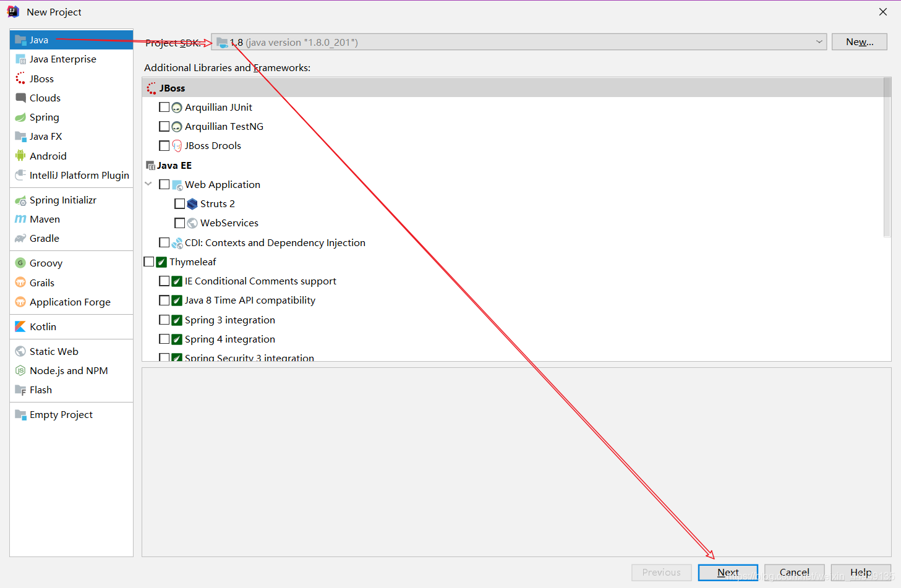Click the CDI injection icon
Viewport: 901px width, 588px height.
pyautogui.click(x=177, y=243)
